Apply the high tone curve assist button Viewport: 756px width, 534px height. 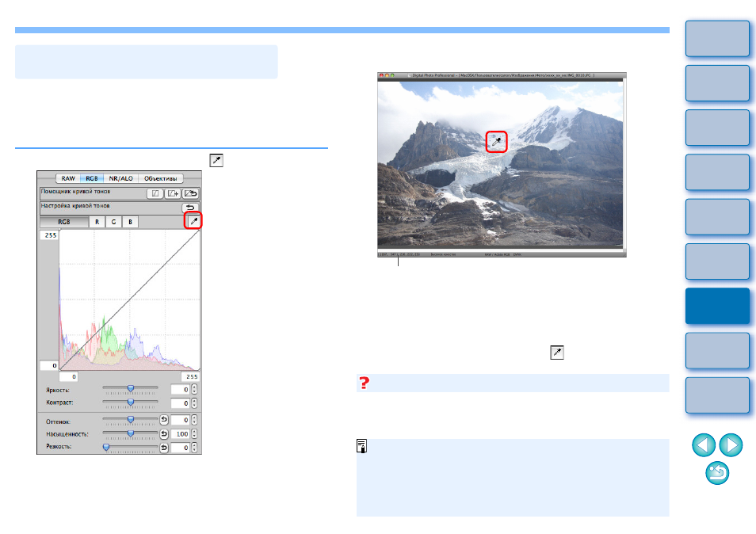click(173, 193)
